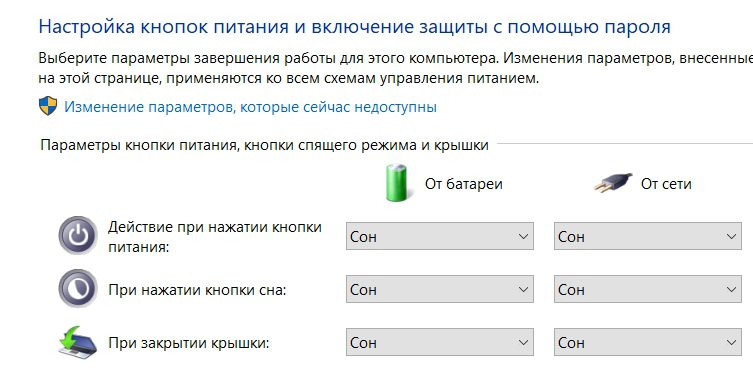Click the 'Действие при нажатии кнопки питания' label
The width and height of the screenshot is (753, 379).
coord(215,236)
